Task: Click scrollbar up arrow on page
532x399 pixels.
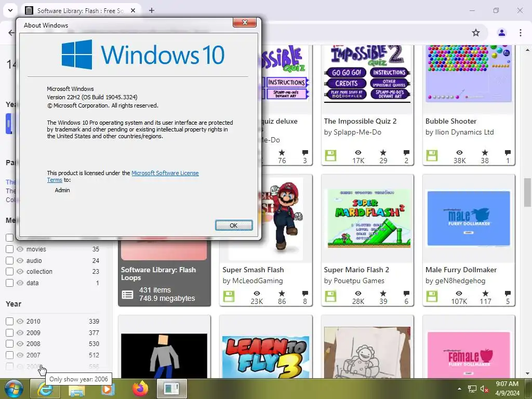Action: click(x=527, y=50)
